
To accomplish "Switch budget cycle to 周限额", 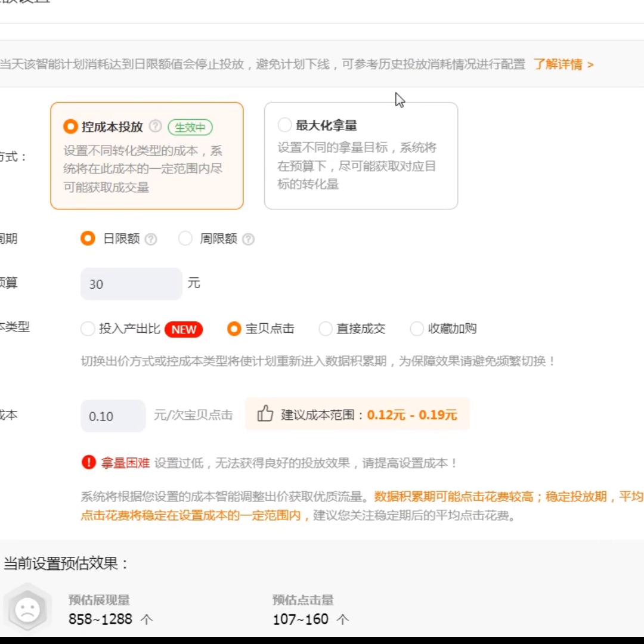I will coord(185,239).
